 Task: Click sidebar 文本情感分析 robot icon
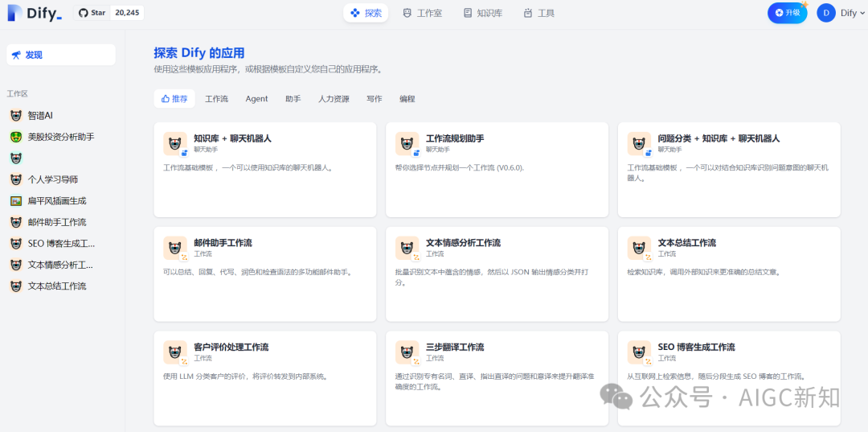(x=16, y=265)
